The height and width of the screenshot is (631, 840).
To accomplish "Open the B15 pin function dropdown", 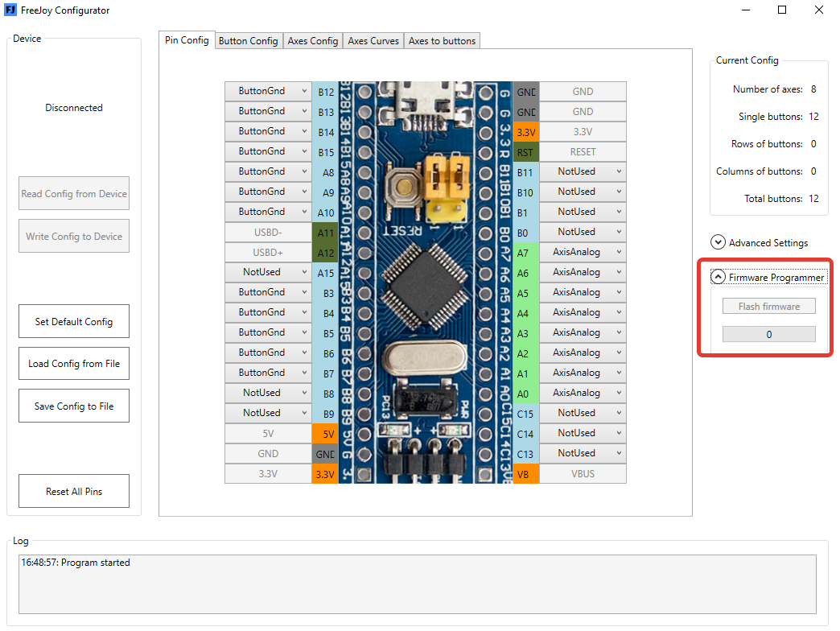I will click(x=268, y=151).
